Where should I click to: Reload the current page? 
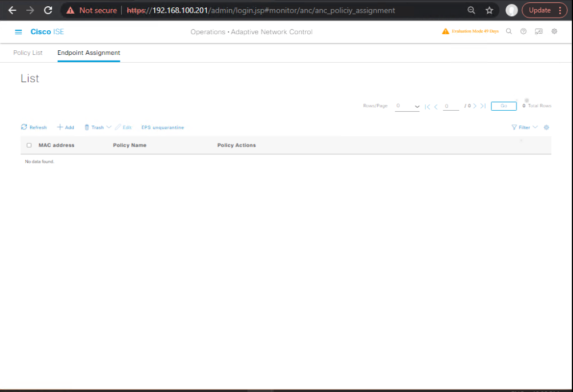pos(48,10)
